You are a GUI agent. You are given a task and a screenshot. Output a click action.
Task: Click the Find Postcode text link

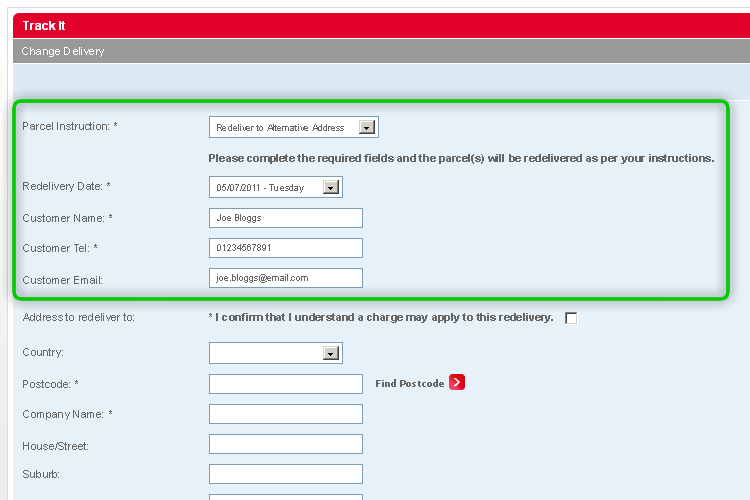pyautogui.click(x=409, y=383)
